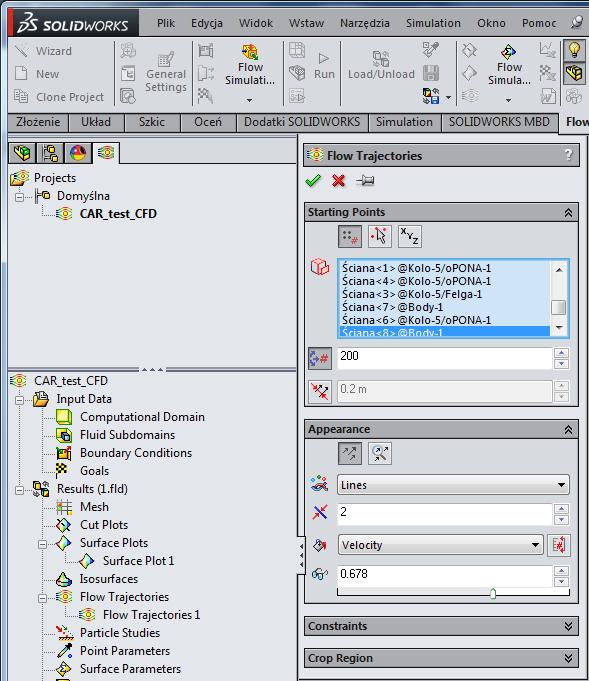Click the faces list scroll down arrow
Image resolution: width=589 pixels, height=681 pixels.
[559, 327]
